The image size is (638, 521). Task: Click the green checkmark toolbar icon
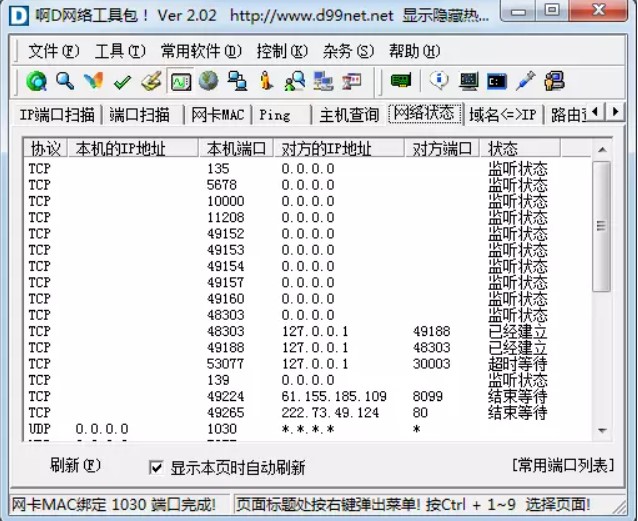point(122,81)
